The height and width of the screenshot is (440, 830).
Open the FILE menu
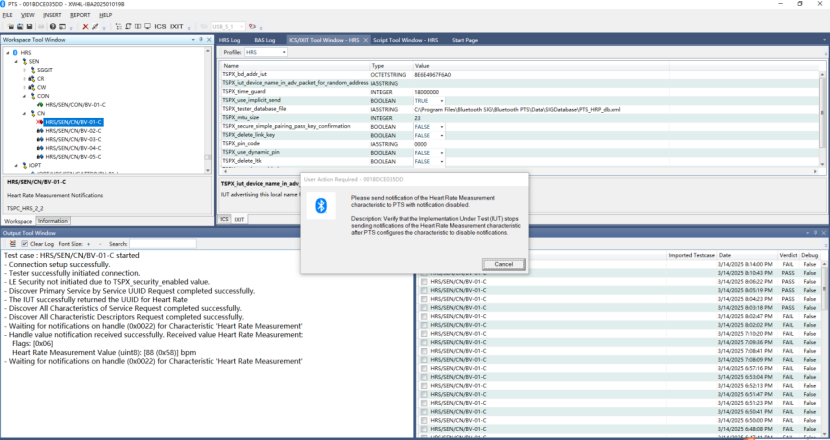pos(7,15)
